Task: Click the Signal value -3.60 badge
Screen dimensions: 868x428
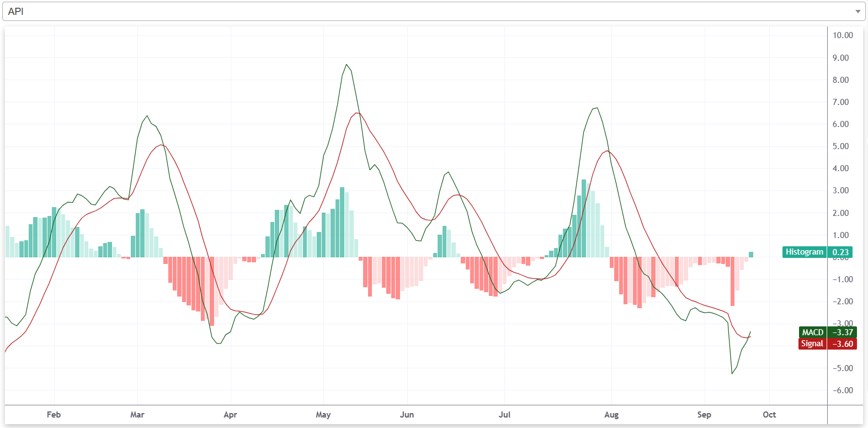Action: click(x=843, y=344)
